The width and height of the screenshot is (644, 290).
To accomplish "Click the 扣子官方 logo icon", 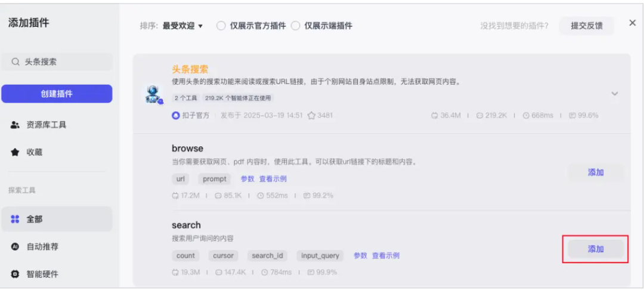I will [x=176, y=115].
